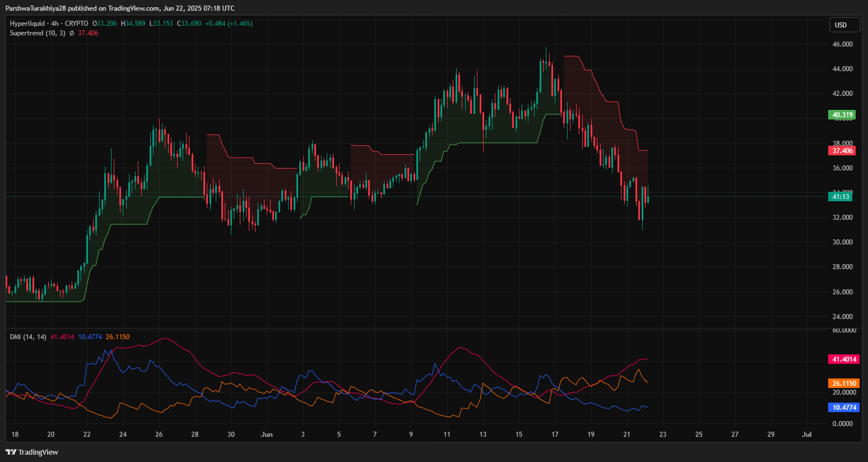Click the Jun label on the date axis
The width and height of the screenshot is (868, 462).
coord(267,435)
